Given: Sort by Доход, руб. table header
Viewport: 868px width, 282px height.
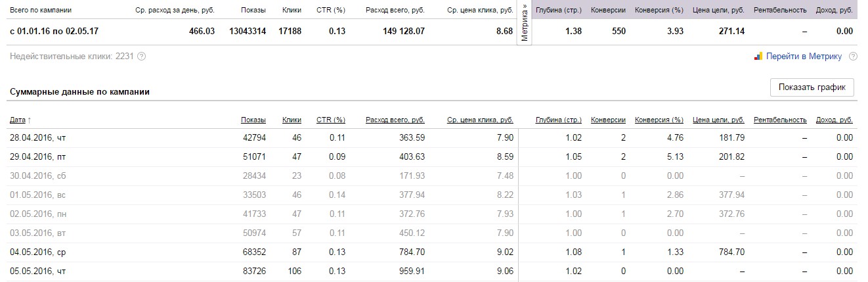Looking at the screenshot, I should (x=834, y=120).
